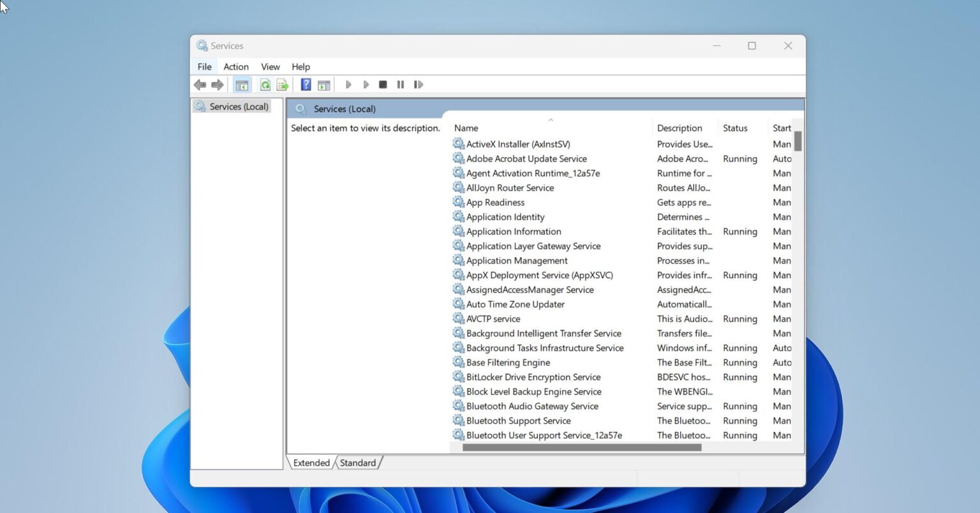980x513 pixels.
Task: Click the Back navigation arrow
Action: pyautogui.click(x=200, y=84)
